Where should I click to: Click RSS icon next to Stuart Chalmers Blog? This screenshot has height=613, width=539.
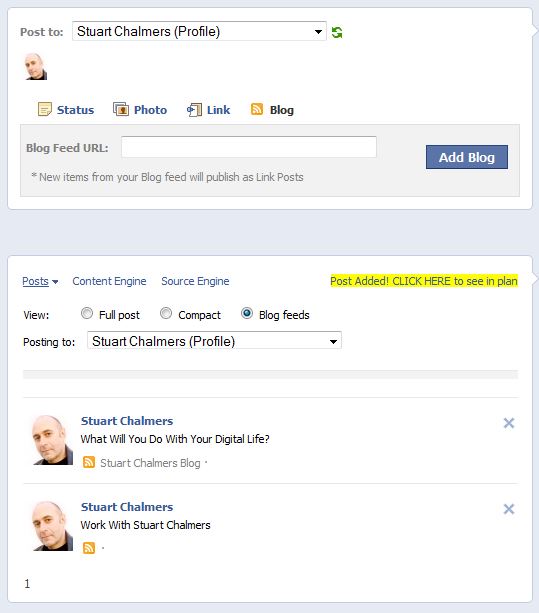pyautogui.click(x=89, y=462)
